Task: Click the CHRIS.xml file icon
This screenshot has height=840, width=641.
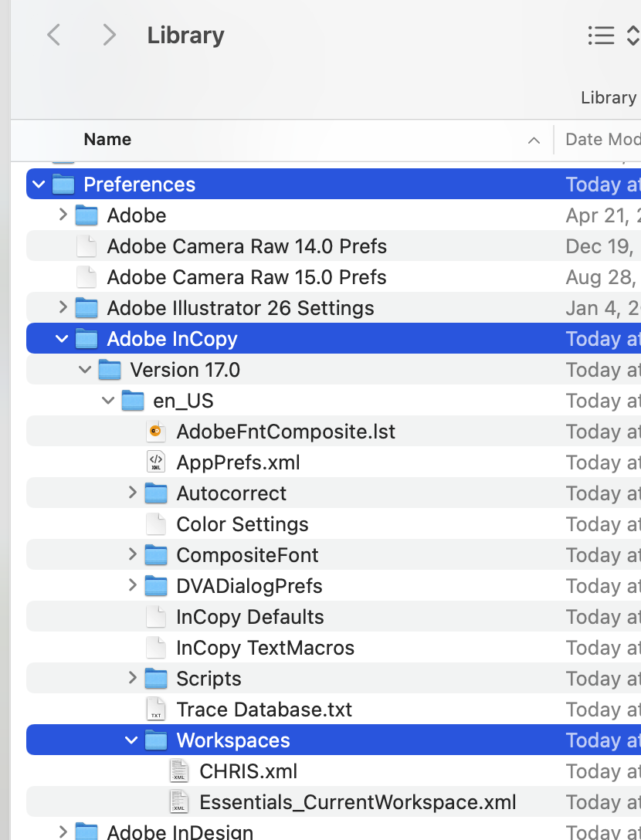Action: click(x=179, y=771)
